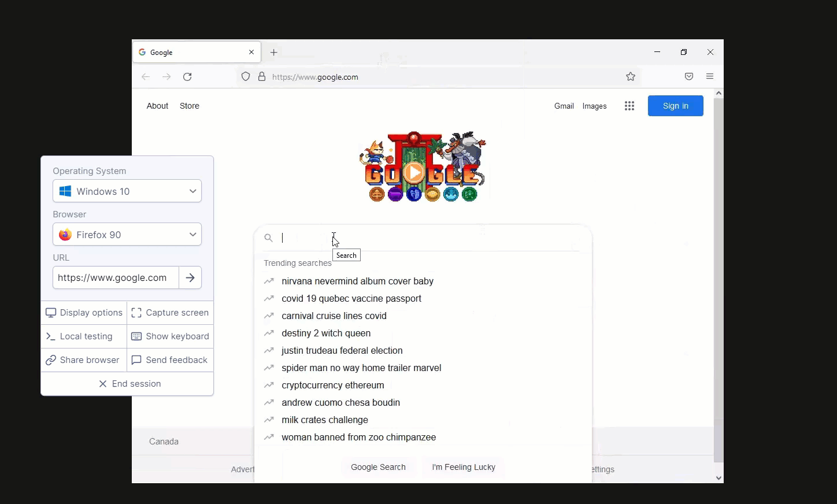Click trend icon beside cryptocurrency ethereum
This screenshot has width=837, height=504.
269,386
